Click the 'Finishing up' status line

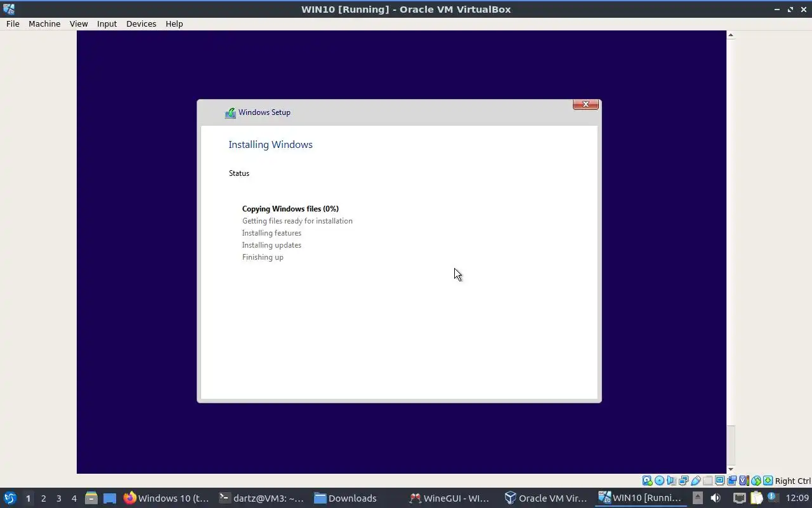click(x=263, y=257)
